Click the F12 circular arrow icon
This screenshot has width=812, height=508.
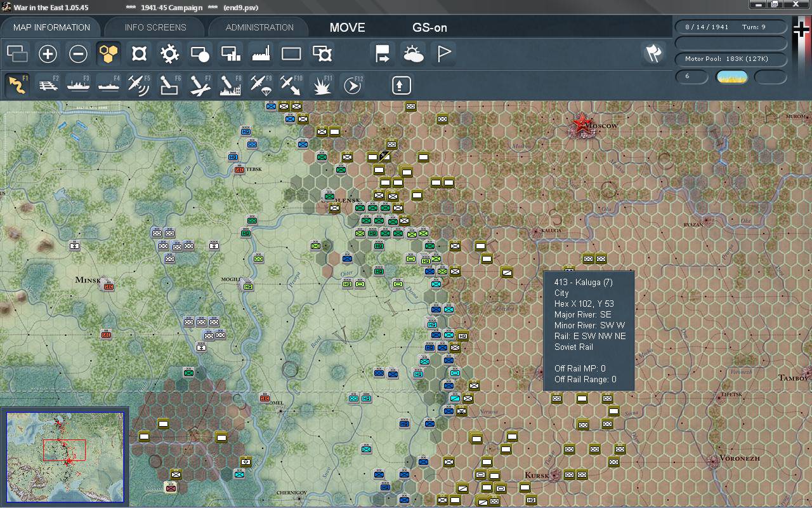coord(353,85)
